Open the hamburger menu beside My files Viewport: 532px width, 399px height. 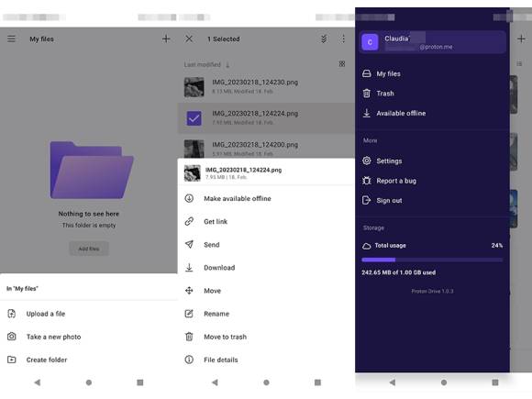click(x=11, y=39)
